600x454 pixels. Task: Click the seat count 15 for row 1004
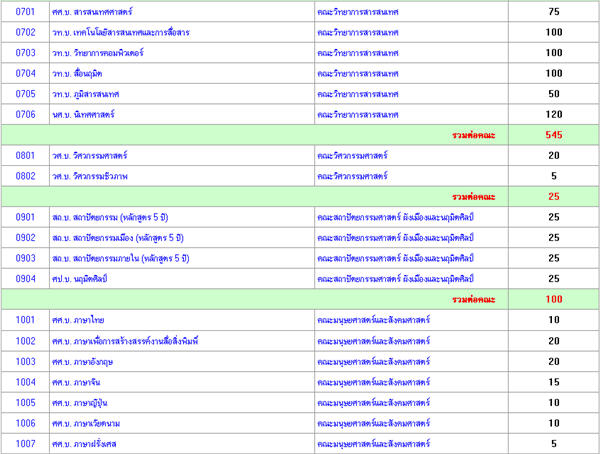[553, 382]
